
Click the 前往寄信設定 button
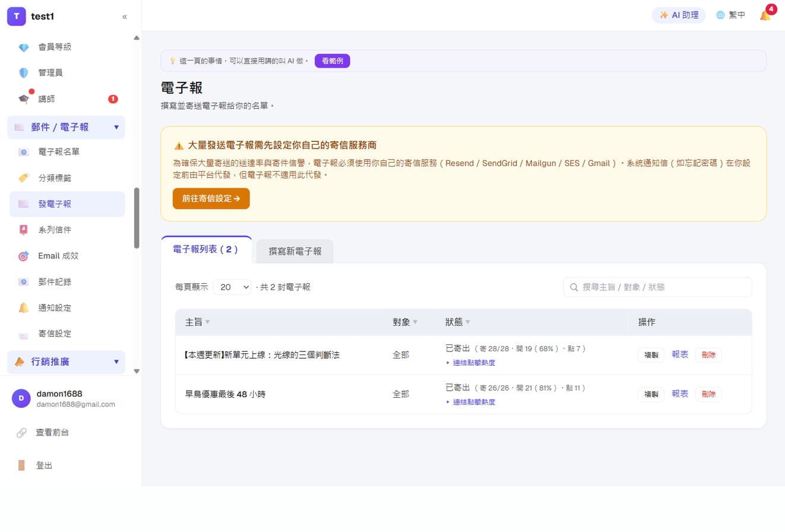click(x=211, y=198)
